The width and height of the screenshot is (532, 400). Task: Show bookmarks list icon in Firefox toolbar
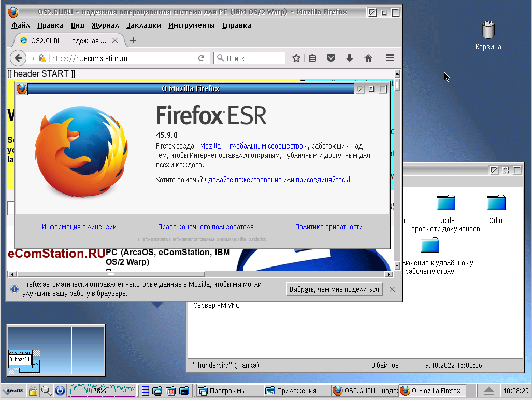[x=312, y=58]
